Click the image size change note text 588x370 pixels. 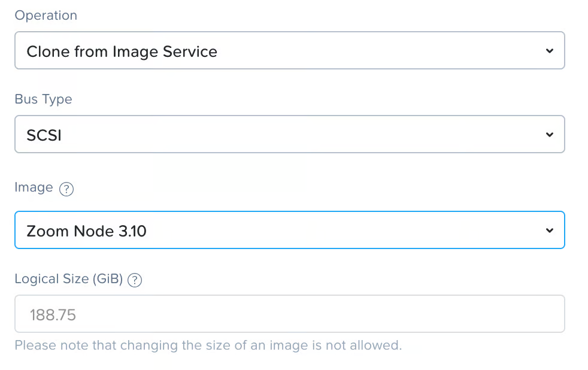click(208, 345)
